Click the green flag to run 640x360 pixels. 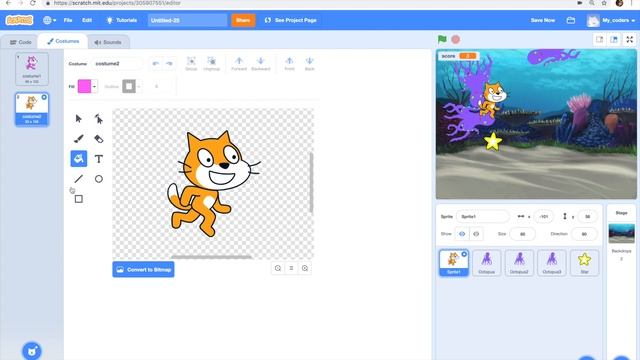pos(442,39)
